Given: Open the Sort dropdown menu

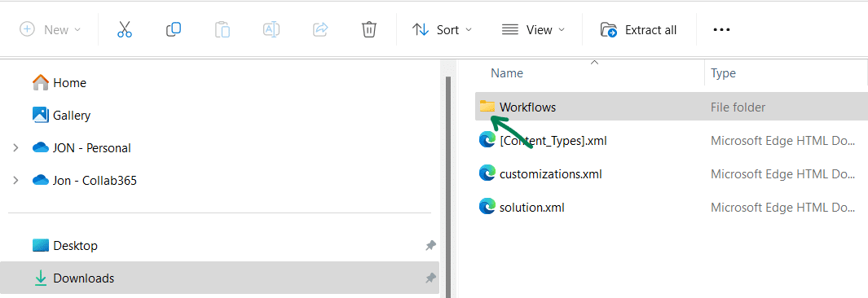Looking at the screenshot, I should click(x=443, y=30).
